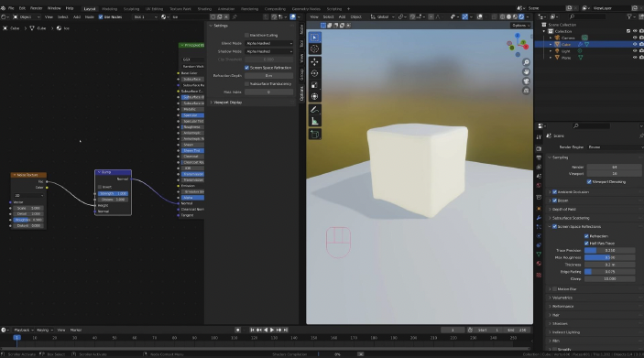Image resolution: width=644 pixels, height=358 pixels.
Task: Click the Blender logo menu icon
Action: point(3,8)
